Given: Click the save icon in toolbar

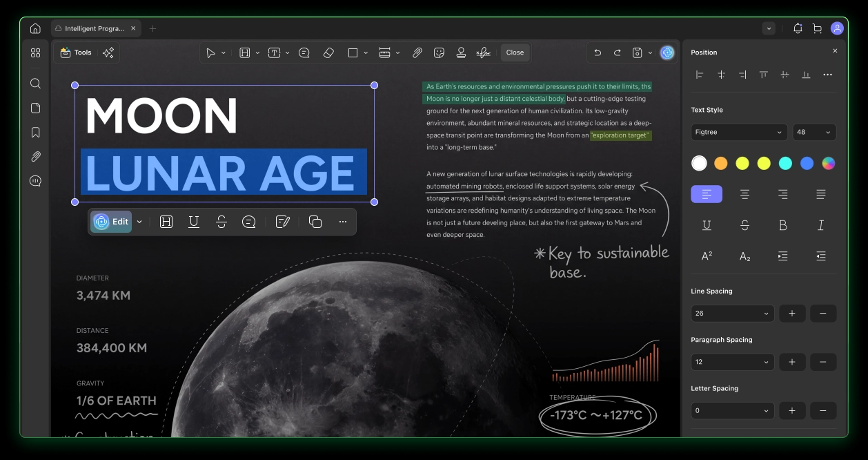Looking at the screenshot, I should click(x=638, y=52).
